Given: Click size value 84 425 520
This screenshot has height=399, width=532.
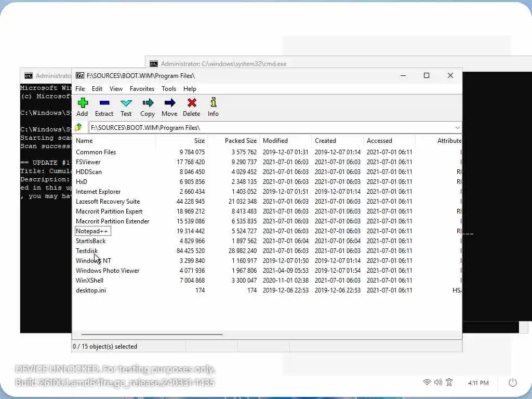Looking at the screenshot, I should 190,251.
